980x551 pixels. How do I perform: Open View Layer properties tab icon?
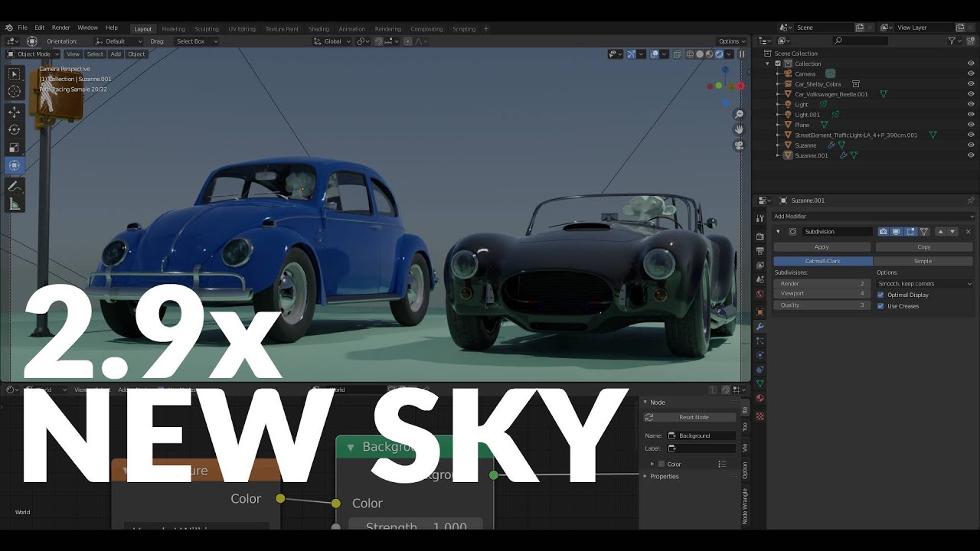tap(759, 266)
